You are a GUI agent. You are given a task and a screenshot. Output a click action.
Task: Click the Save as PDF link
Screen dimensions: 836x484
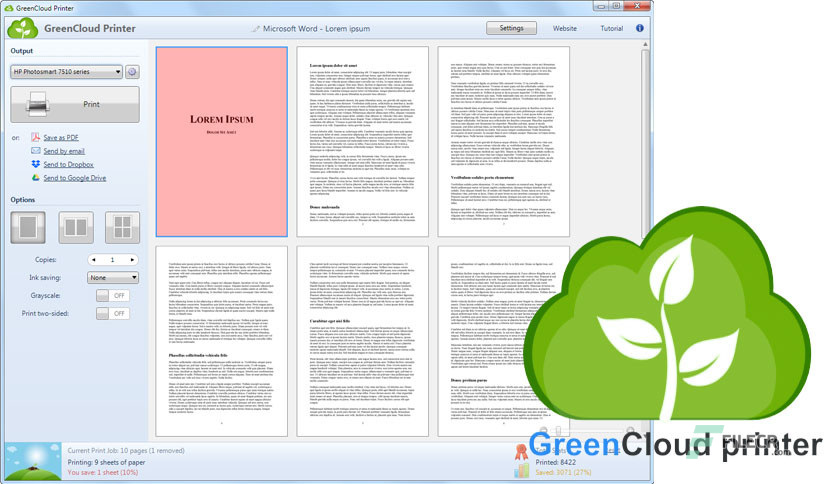coord(61,138)
